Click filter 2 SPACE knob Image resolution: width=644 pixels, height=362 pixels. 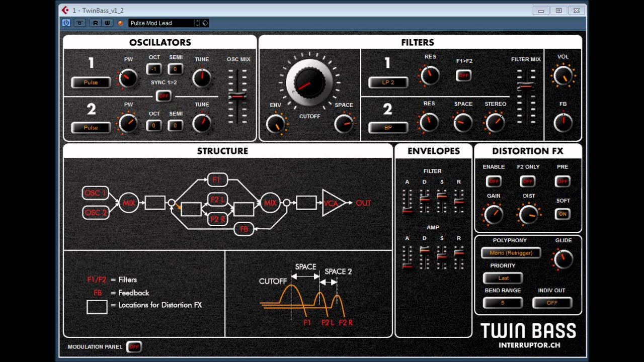click(463, 123)
